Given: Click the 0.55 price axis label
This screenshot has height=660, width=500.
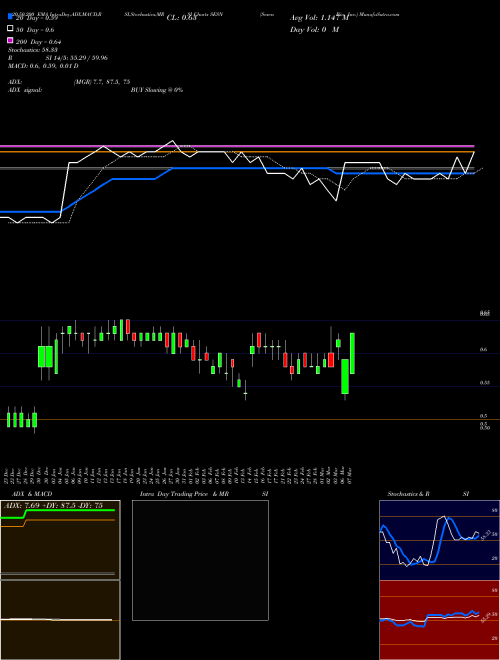Looking at the screenshot, I should (x=484, y=383).
